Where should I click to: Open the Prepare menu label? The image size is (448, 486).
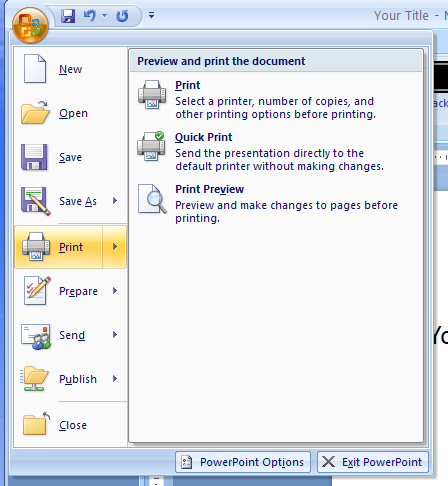[x=78, y=291]
